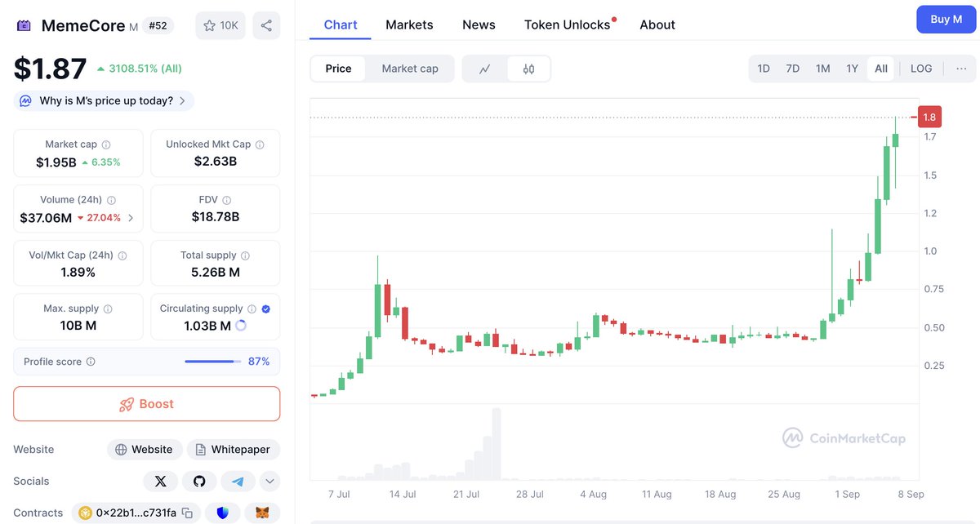Click the AI chat icon beside price question
The image size is (980, 524).
[x=25, y=101]
